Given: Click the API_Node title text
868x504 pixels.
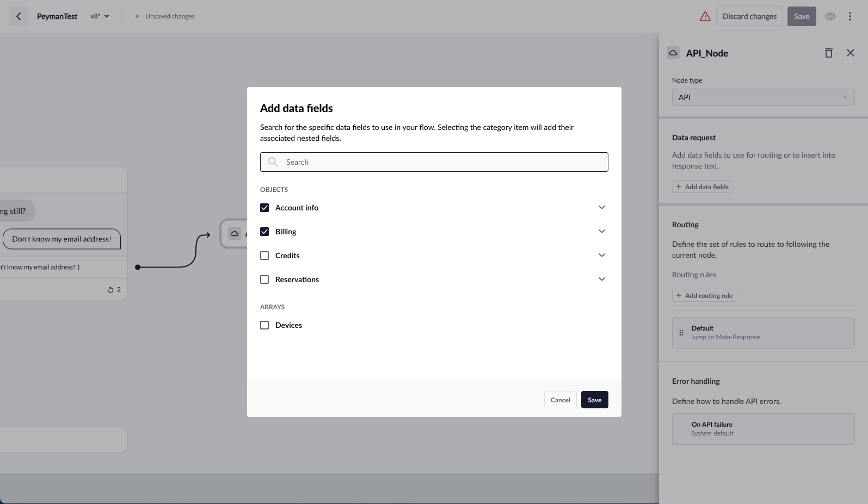Looking at the screenshot, I should (x=707, y=53).
